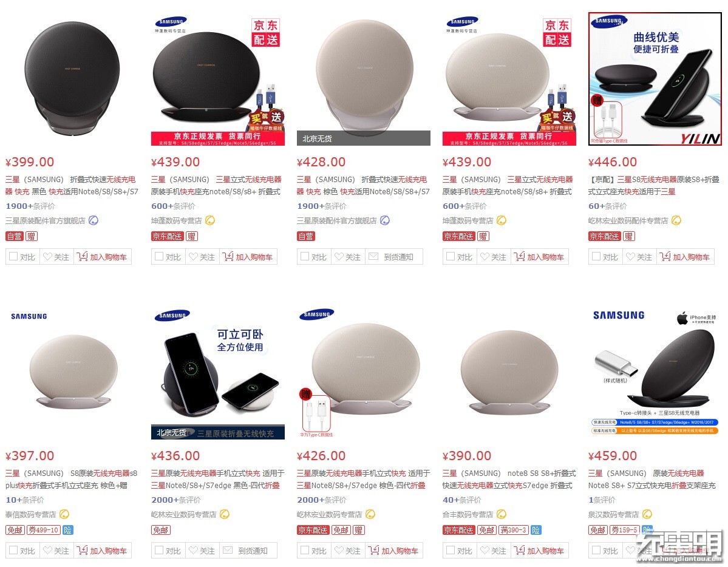Click the 券499-10 coupon tag

(x=44, y=530)
